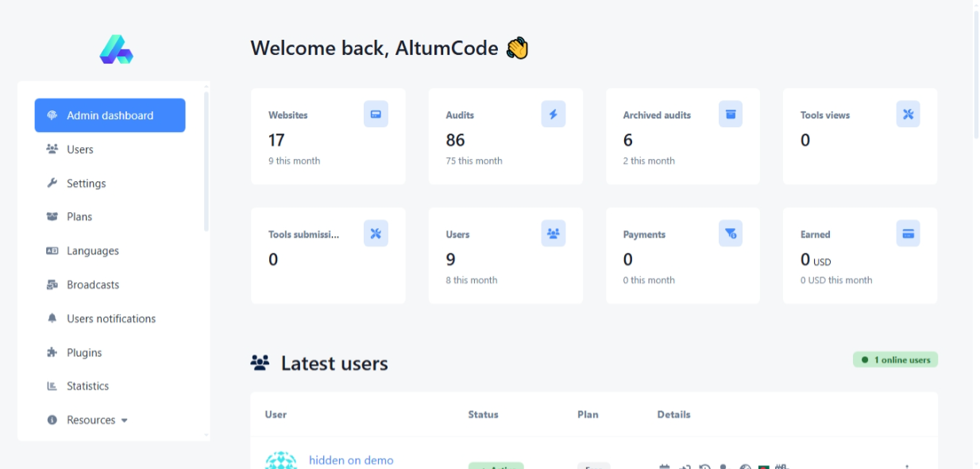This screenshot has width=980, height=469.
Task: Click the 1 online users badge
Action: [896, 360]
